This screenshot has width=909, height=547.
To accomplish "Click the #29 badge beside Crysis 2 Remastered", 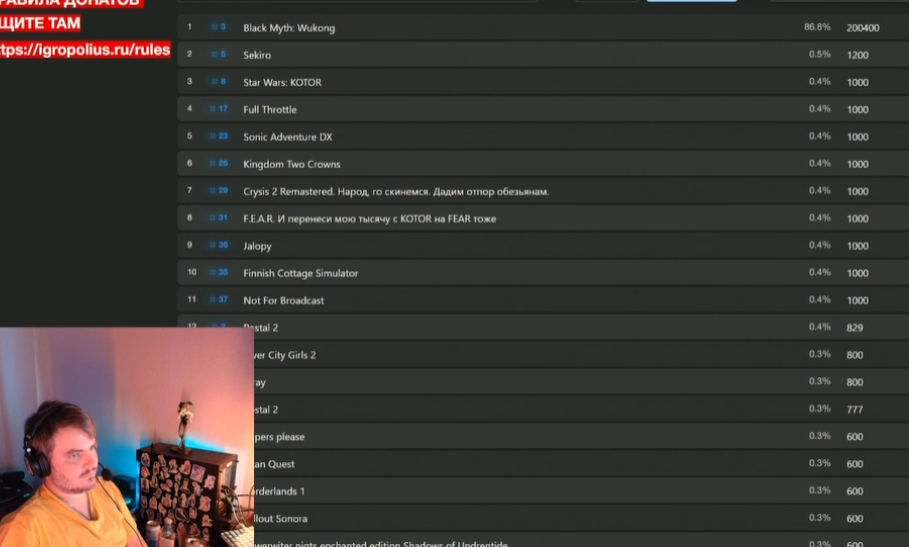I will [219, 191].
